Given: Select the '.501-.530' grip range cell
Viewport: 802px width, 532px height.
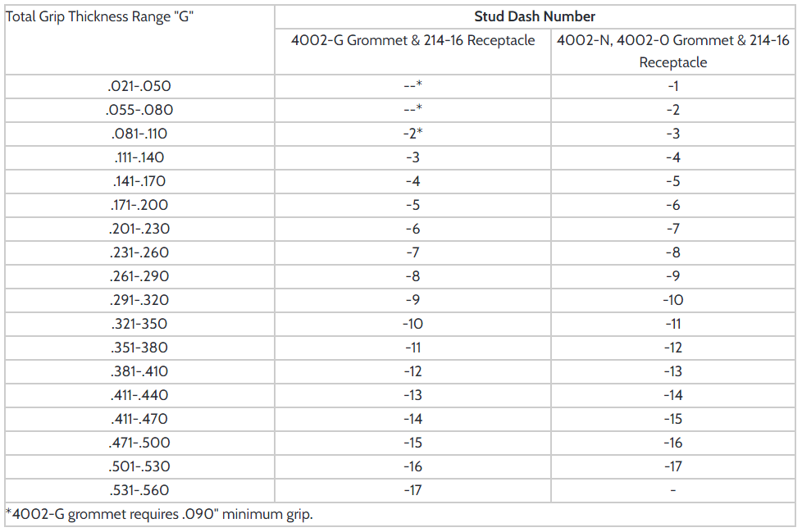Looking at the screenshot, I should point(139,466).
